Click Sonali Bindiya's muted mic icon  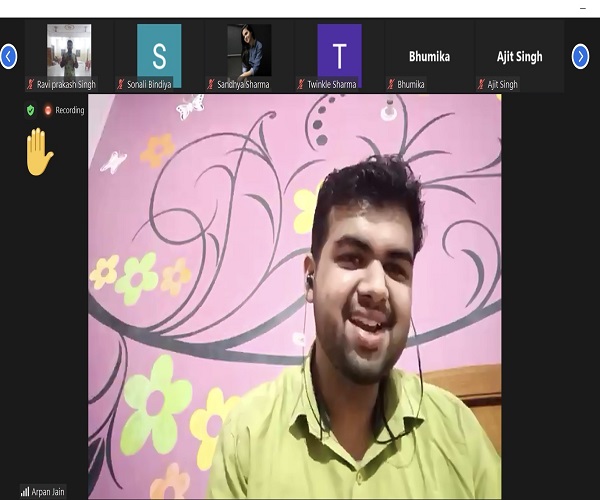tap(121, 84)
